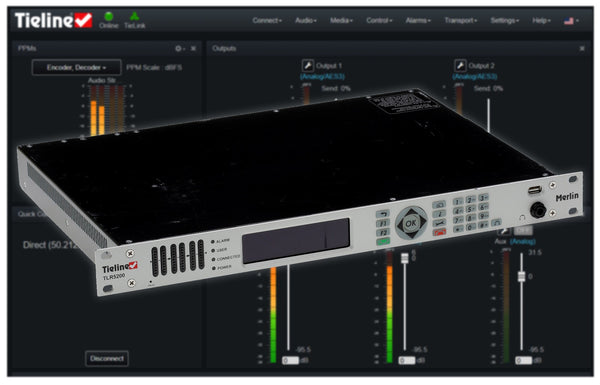Click the Tieline logo in the header
600x385 pixels.
point(53,20)
